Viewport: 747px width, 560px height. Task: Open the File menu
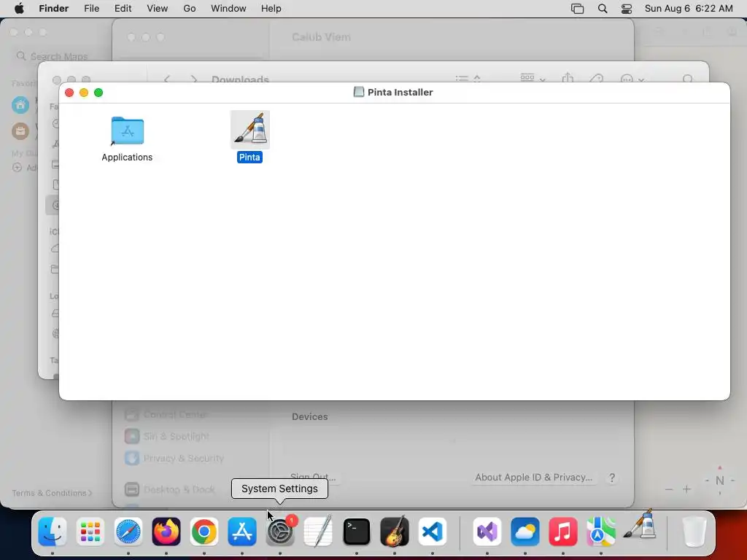pos(91,9)
